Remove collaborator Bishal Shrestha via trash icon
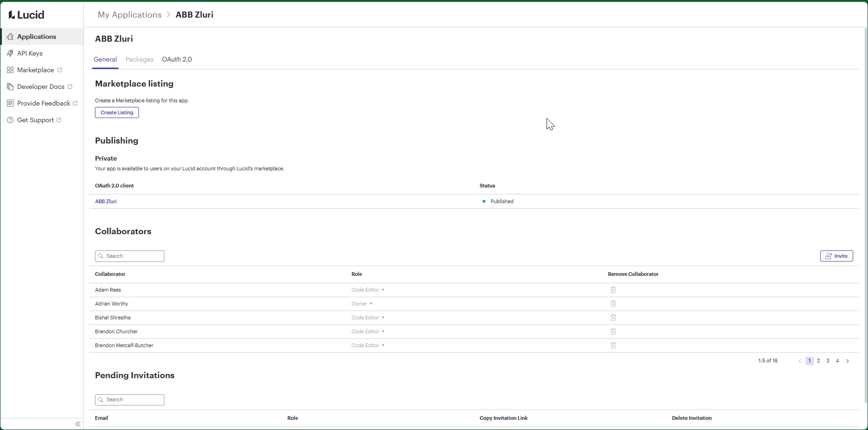This screenshot has width=868, height=430. point(613,318)
